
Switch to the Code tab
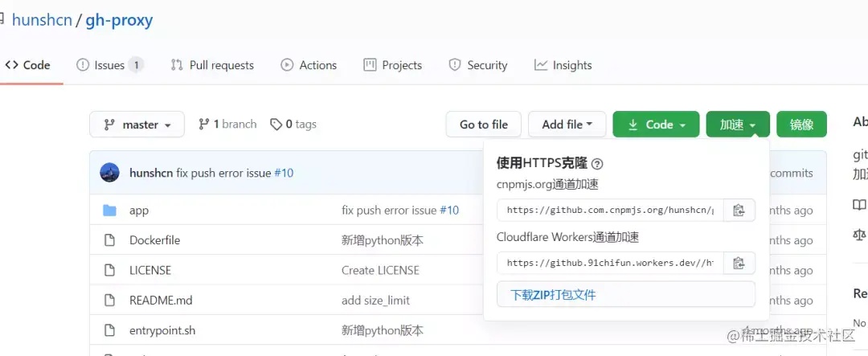pyautogui.click(x=28, y=65)
